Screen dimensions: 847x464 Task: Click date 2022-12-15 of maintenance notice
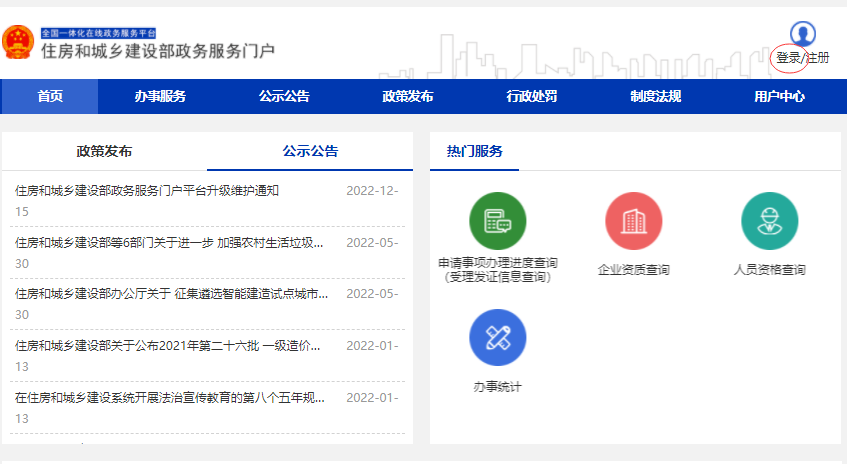pyautogui.click(x=372, y=191)
